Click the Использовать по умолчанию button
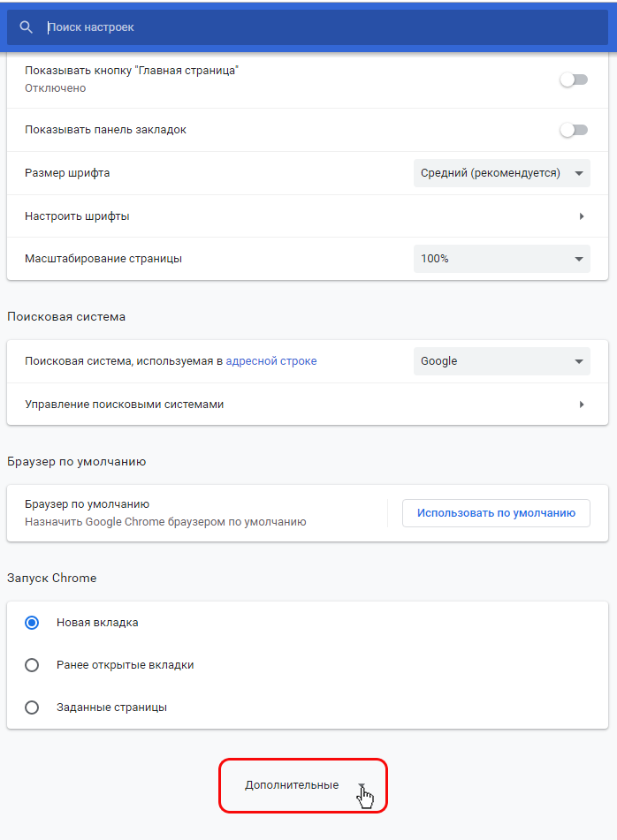Viewport: 617px width, 840px height. (x=496, y=513)
